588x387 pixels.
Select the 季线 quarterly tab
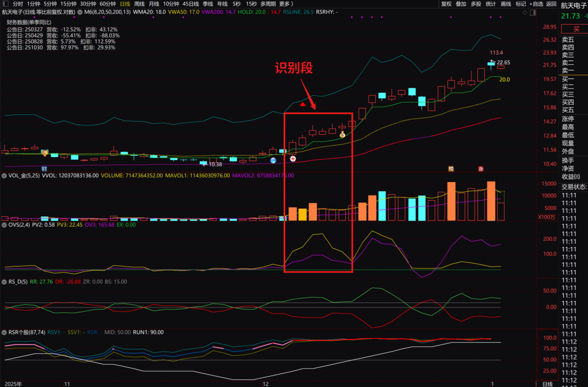(208, 4)
